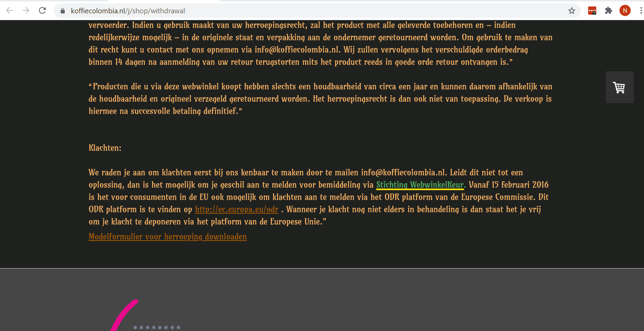
Task: Click the email address in the Klachten paragraph
Action: 403,173
